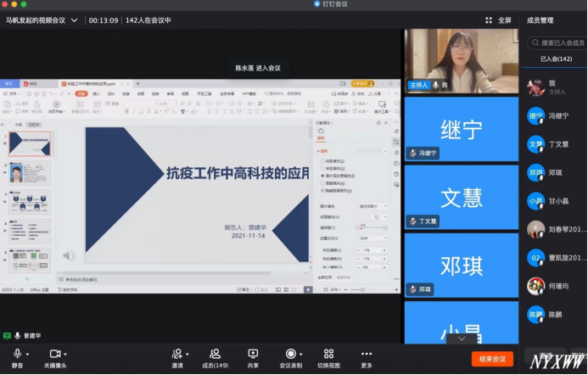Select the 已入会(142) tab
This screenshot has width=588, height=375.
[556, 59]
